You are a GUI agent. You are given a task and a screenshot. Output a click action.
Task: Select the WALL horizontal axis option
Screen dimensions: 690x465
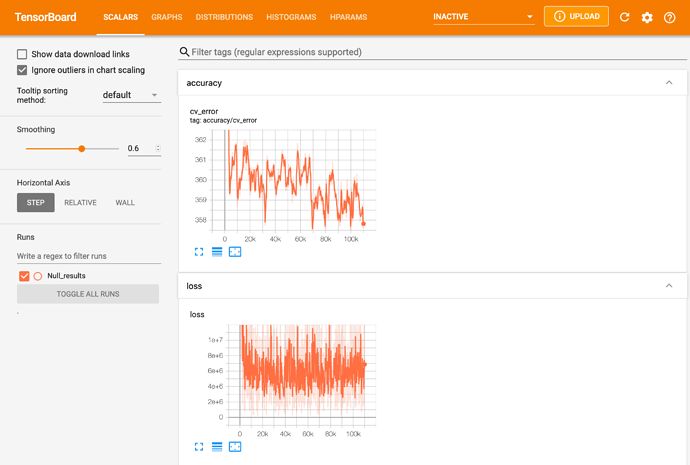pyautogui.click(x=125, y=202)
